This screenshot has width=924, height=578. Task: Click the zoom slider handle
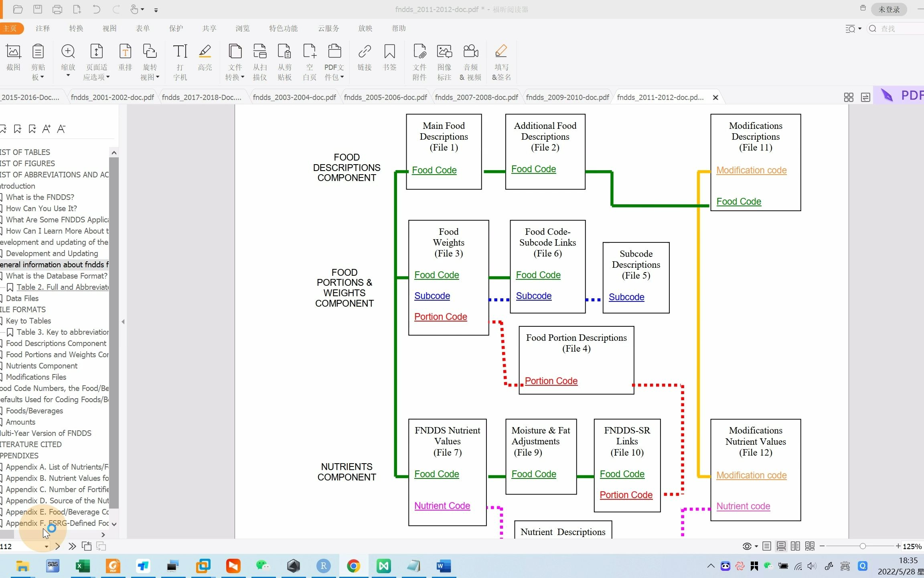point(863,546)
